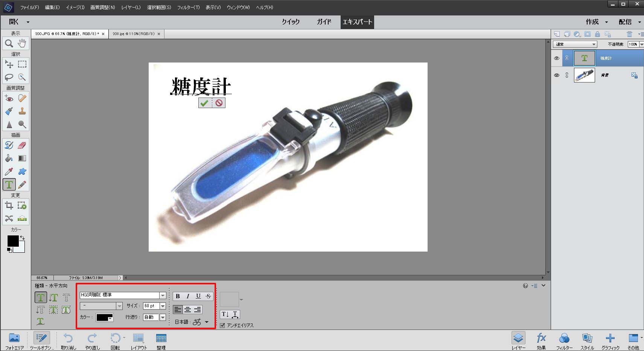The width and height of the screenshot is (644, 351).
Task: Open the font family dropdown HGS明朝E
Action: click(x=163, y=296)
